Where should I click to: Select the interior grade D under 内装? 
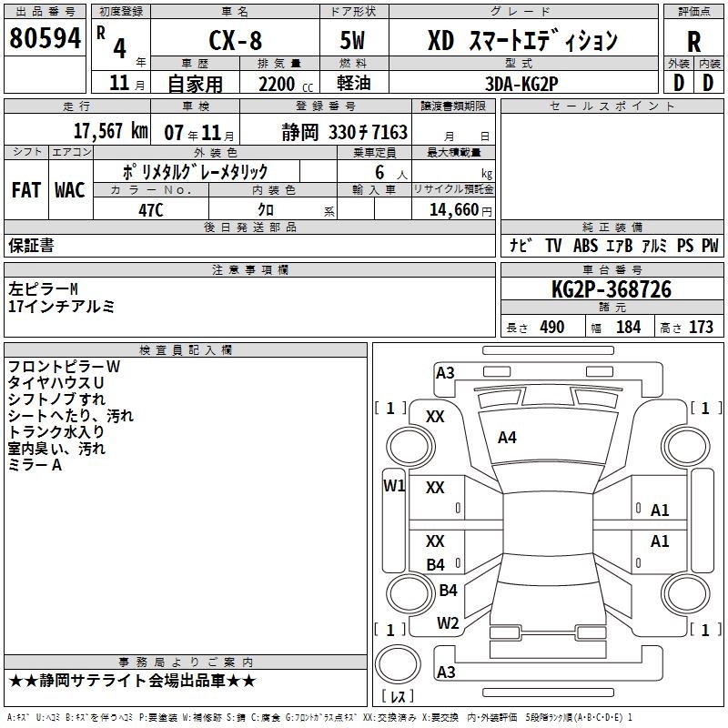pyautogui.click(x=708, y=83)
